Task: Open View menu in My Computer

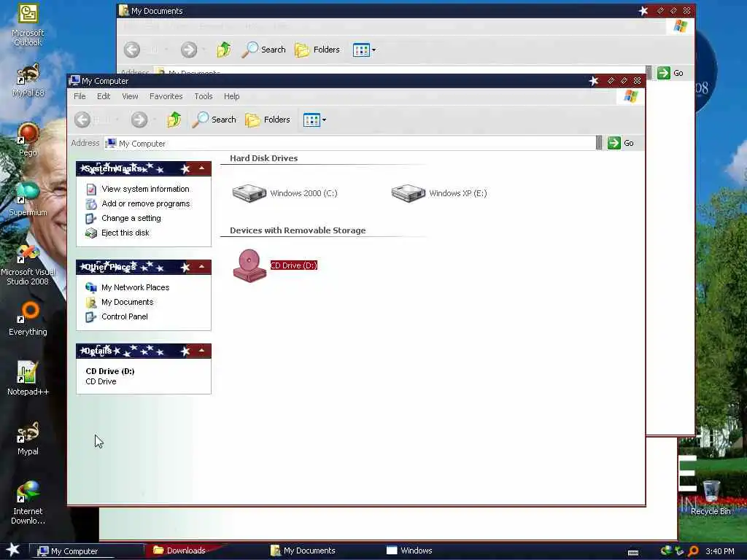Action: pos(130,96)
